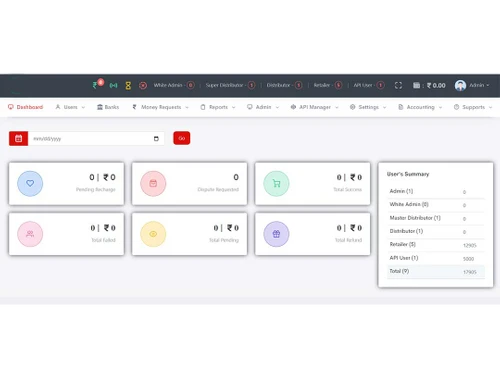
Task: Click the blue heart Pending Recharge icon
Action: [30, 183]
